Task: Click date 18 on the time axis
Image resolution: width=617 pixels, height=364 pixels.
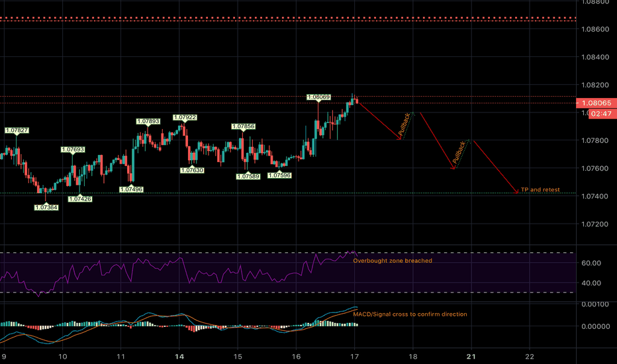Action: 413,357
